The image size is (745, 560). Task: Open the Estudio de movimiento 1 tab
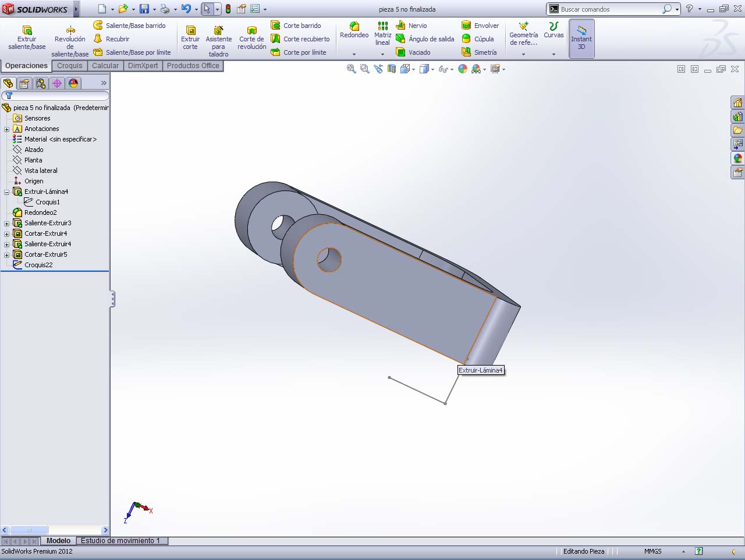click(120, 541)
